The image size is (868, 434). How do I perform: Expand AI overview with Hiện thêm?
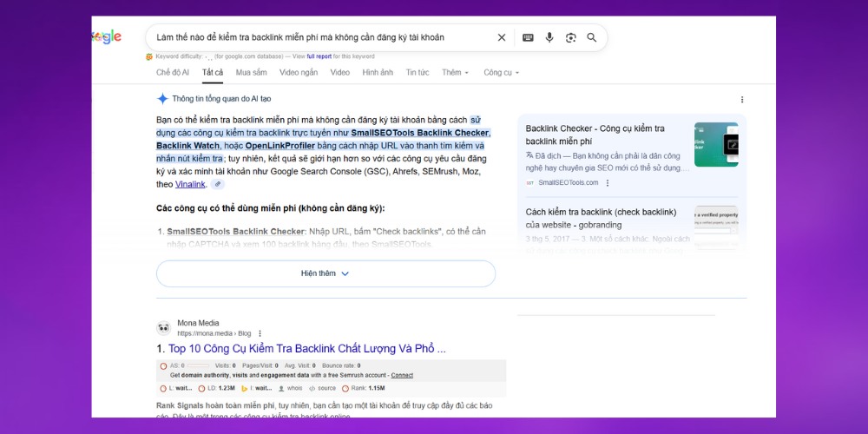[x=325, y=273]
